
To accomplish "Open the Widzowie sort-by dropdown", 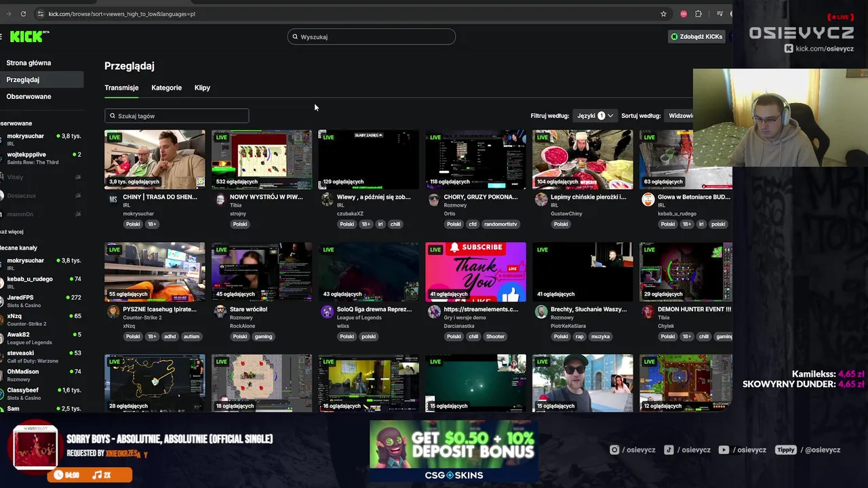I will [x=681, y=116].
